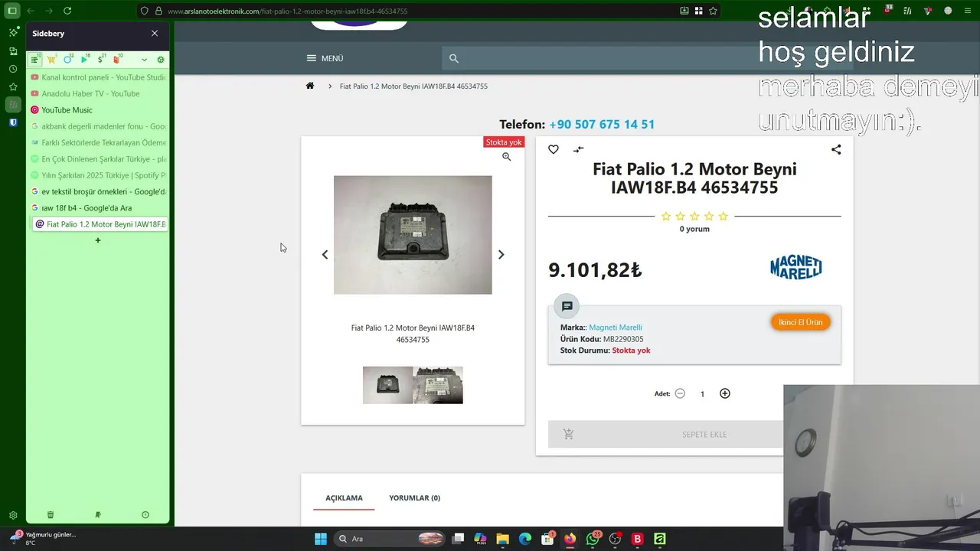Viewport: 980px width, 551px height.
Task: Switch to the 'iaw 18f b4 - Google'da Ara' tab
Action: pyautogui.click(x=97, y=208)
